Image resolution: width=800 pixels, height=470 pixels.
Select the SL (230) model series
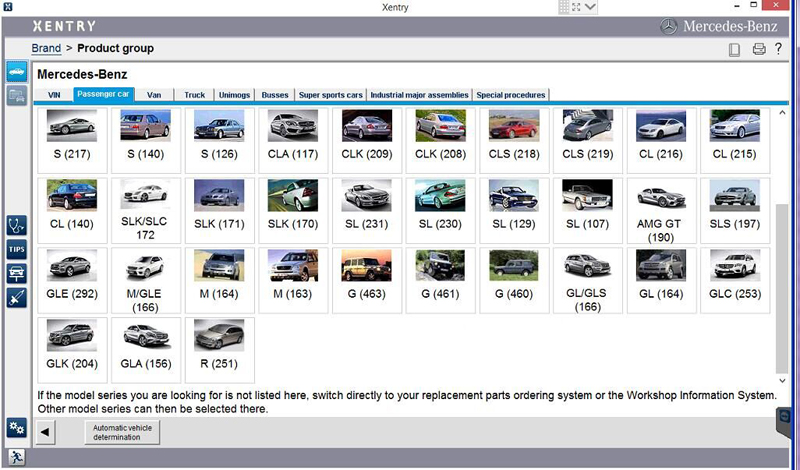440,210
